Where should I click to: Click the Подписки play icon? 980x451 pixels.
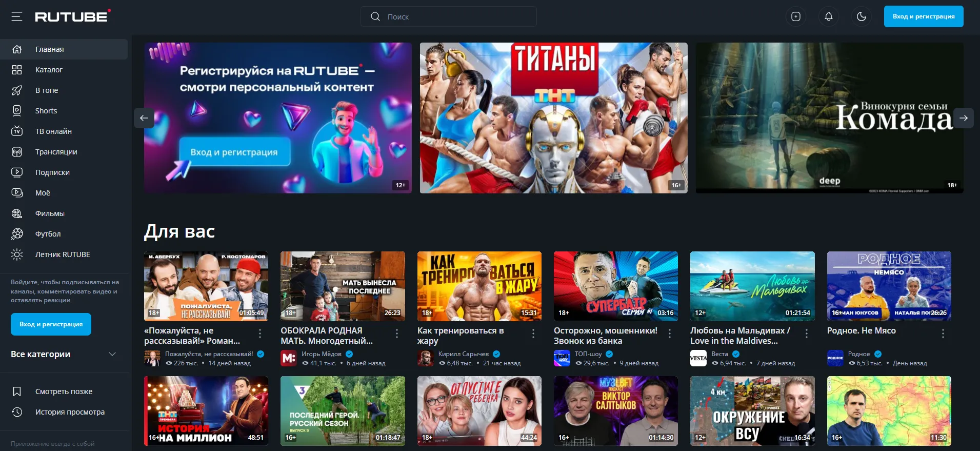(17, 172)
